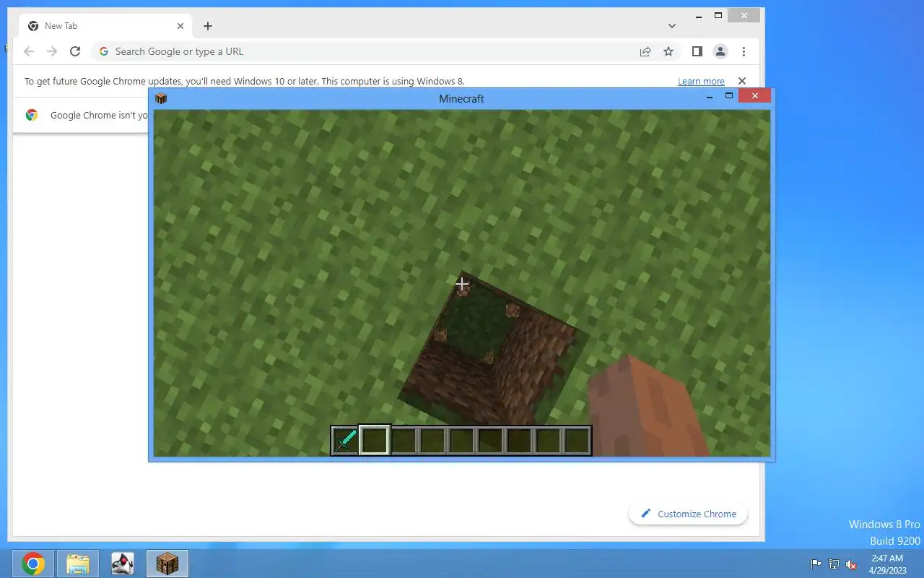Open Chrome from the taskbar
This screenshot has height=578, width=924.
[x=33, y=564]
